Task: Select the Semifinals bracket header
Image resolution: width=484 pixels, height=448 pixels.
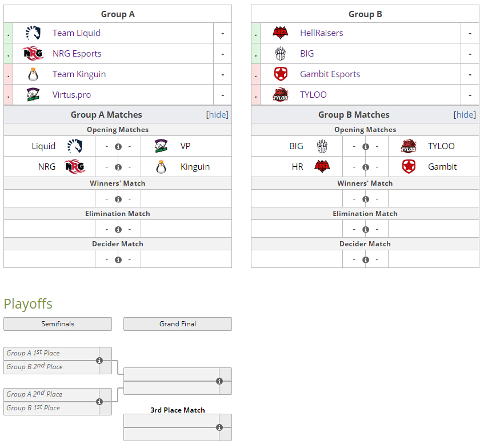Action: 58,324
